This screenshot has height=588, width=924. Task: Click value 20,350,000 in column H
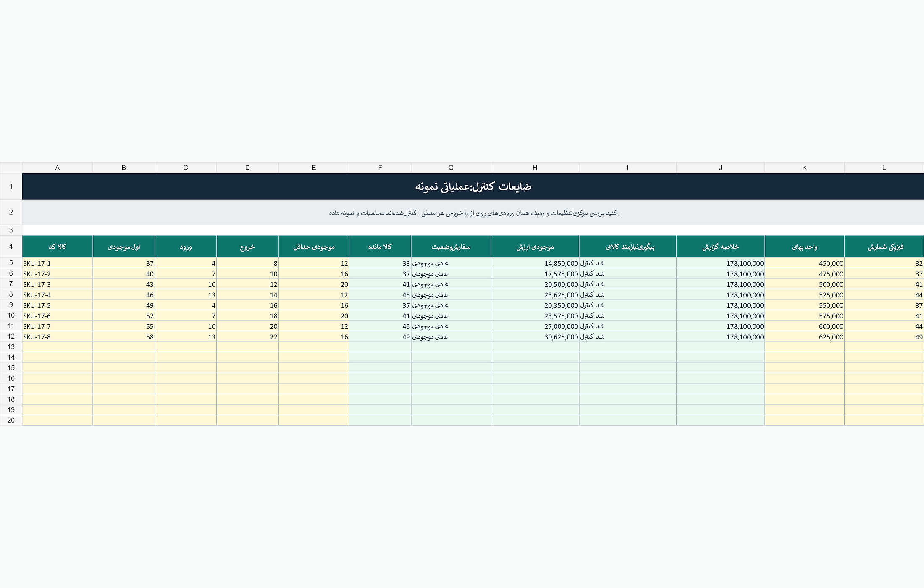pyautogui.click(x=535, y=305)
